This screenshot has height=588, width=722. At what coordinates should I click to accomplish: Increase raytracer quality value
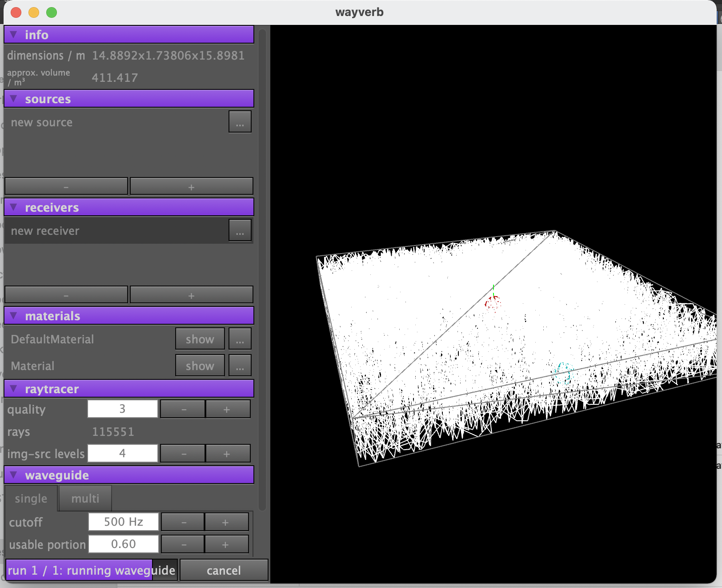pos(227,409)
